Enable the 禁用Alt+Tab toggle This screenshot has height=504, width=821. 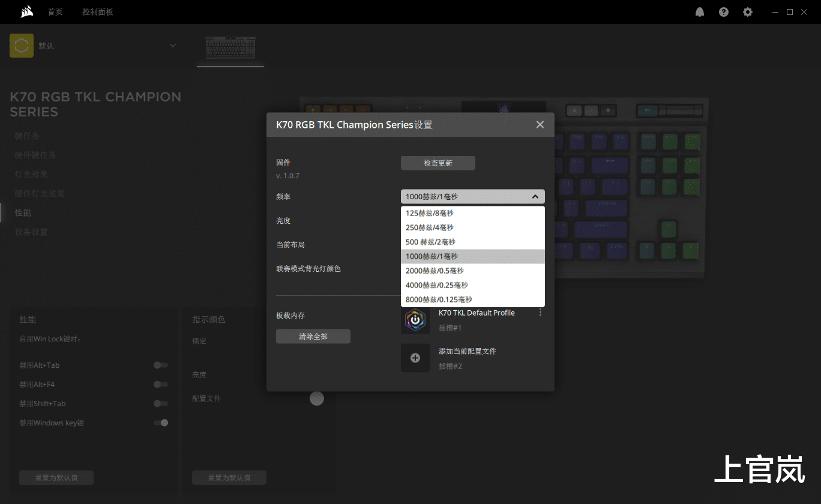click(160, 365)
